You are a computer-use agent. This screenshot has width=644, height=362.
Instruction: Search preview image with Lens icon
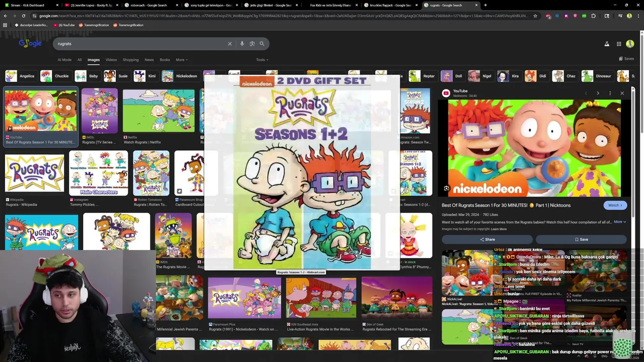coord(446,189)
